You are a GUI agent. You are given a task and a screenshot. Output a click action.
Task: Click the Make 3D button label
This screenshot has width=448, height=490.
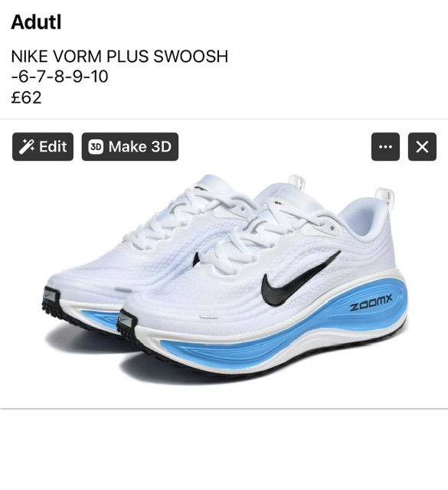[139, 146]
